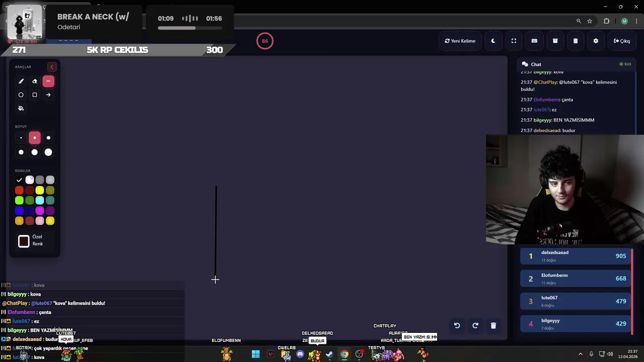Choose the largest brush size dot
Screen dimensions: 644x362
tap(48, 152)
